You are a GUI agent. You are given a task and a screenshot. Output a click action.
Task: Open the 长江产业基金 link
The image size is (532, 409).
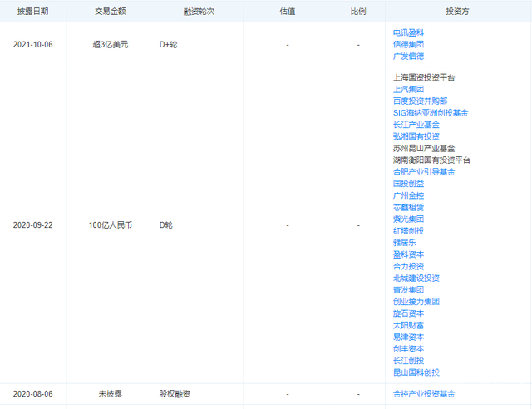pos(416,125)
